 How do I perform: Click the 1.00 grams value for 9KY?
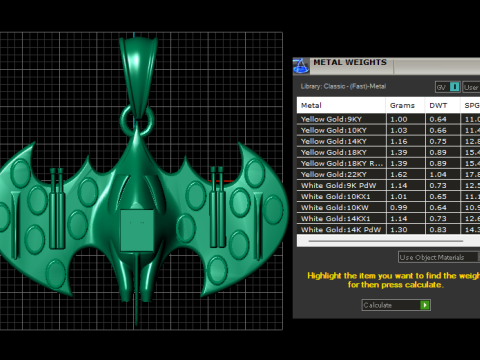399,119
